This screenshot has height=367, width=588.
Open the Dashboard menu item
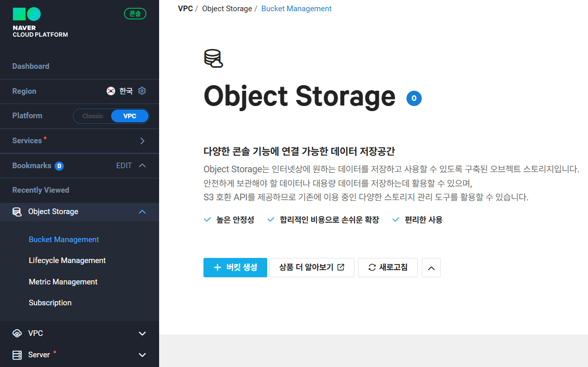click(x=31, y=66)
